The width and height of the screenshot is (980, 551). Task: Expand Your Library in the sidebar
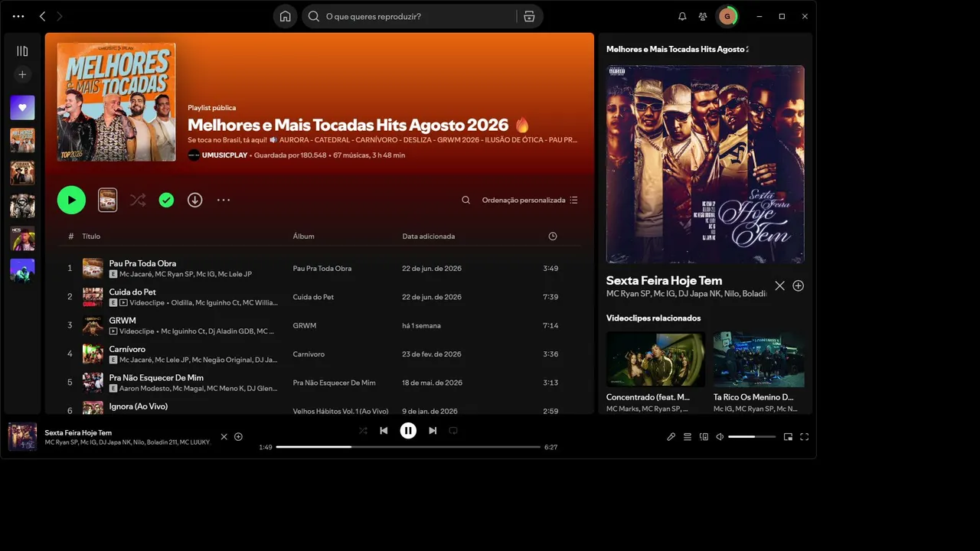pyautogui.click(x=22, y=51)
